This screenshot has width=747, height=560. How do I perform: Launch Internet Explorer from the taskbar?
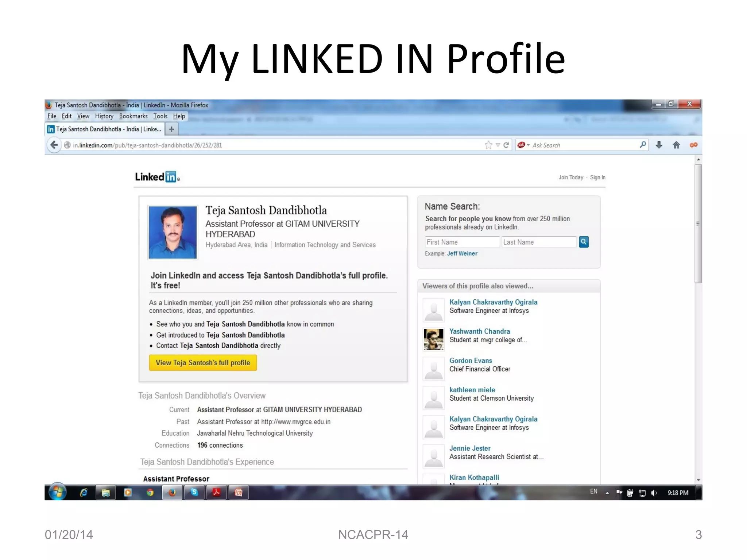click(x=84, y=493)
